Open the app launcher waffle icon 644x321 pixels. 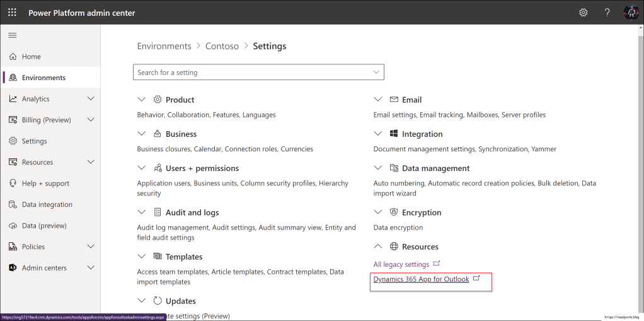12,13
